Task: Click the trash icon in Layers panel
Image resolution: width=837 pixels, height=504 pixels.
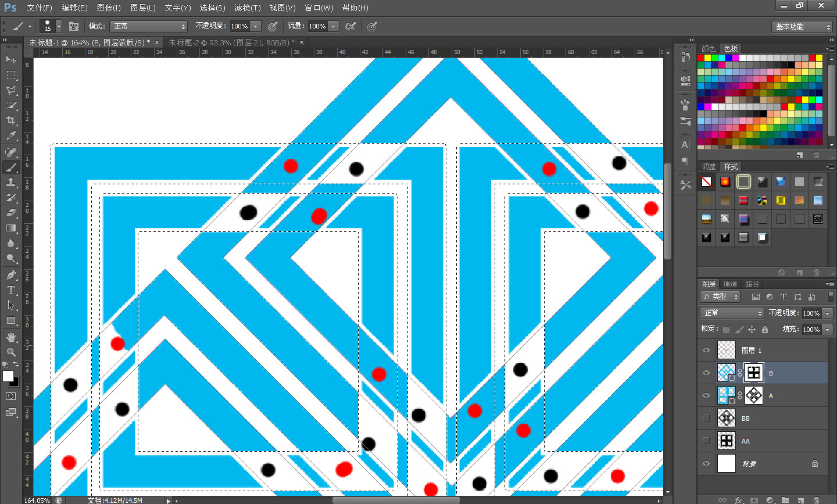Action: click(x=816, y=499)
